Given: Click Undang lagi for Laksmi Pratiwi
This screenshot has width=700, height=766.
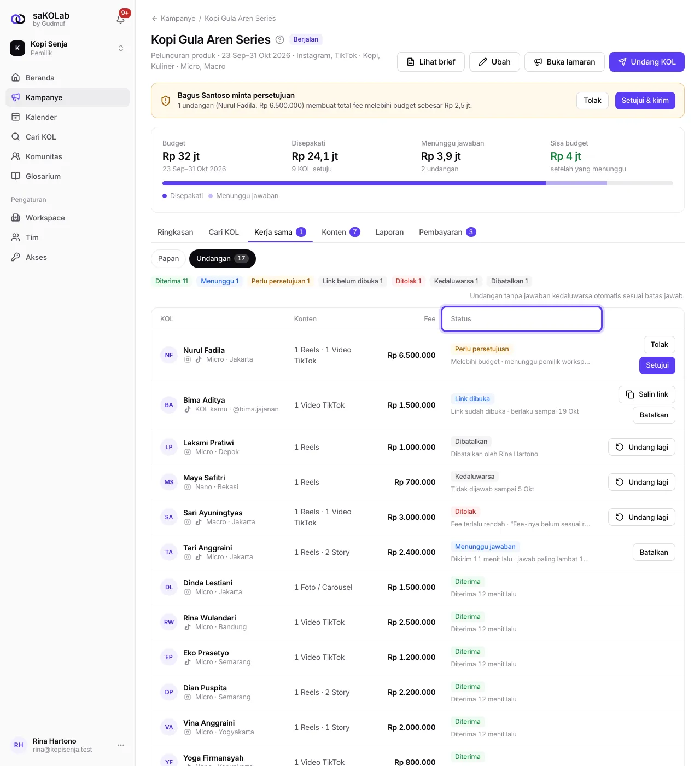Looking at the screenshot, I should [x=642, y=447].
